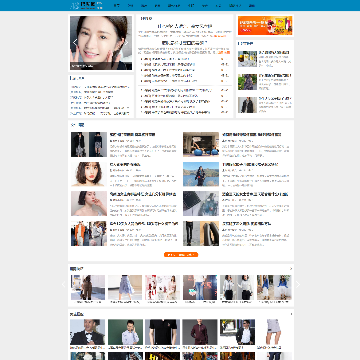
Task: Click left arrow of the clothing carousel
Action: [x=64, y=284]
